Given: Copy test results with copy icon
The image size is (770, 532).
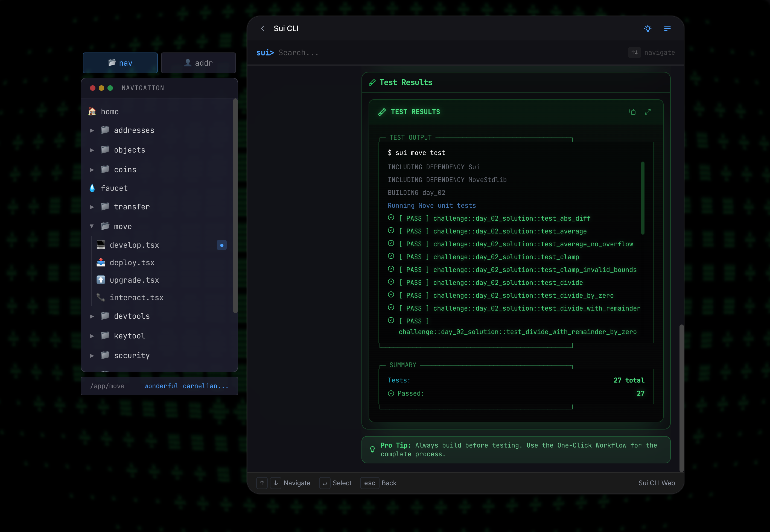Looking at the screenshot, I should [x=632, y=112].
